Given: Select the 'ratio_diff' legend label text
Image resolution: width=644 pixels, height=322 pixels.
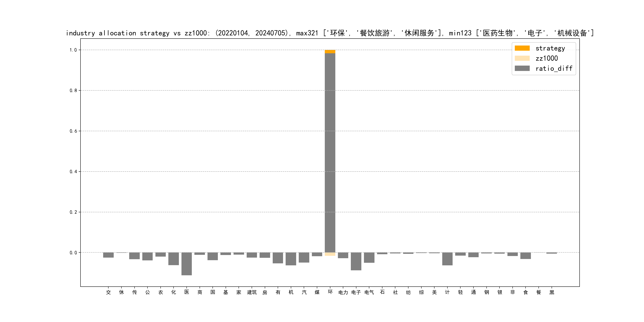Looking at the screenshot, I should (x=554, y=68).
